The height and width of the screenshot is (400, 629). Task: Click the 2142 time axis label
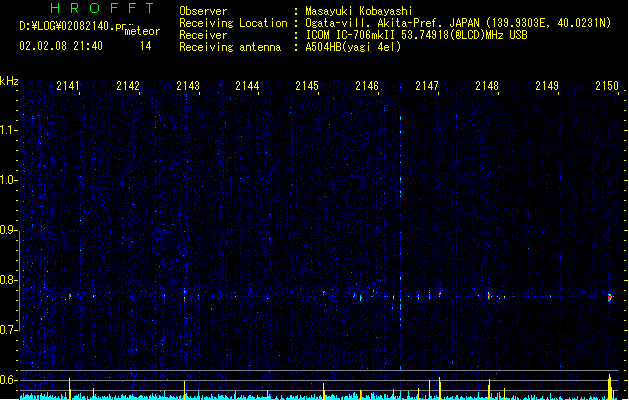[128, 86]
